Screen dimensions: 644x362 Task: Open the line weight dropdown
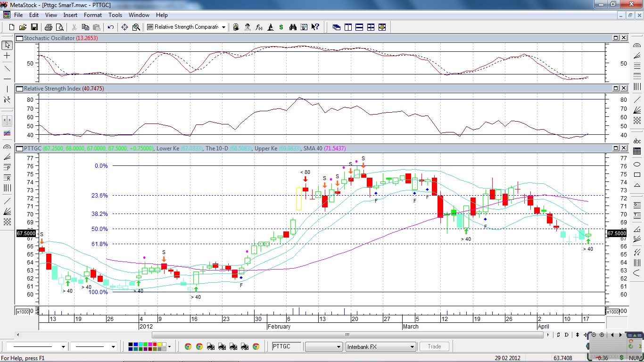pyautogui.click(x=113, y=346)
